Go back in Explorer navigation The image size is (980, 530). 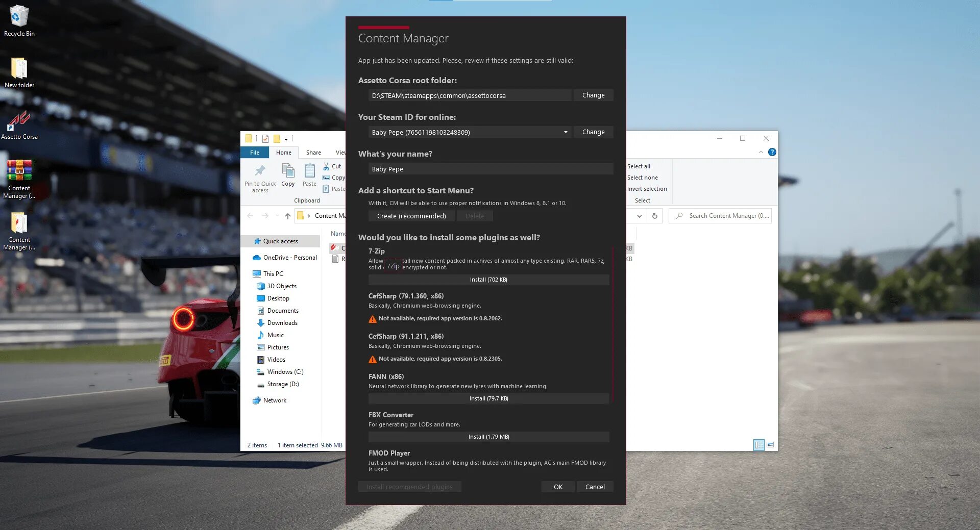250,216
